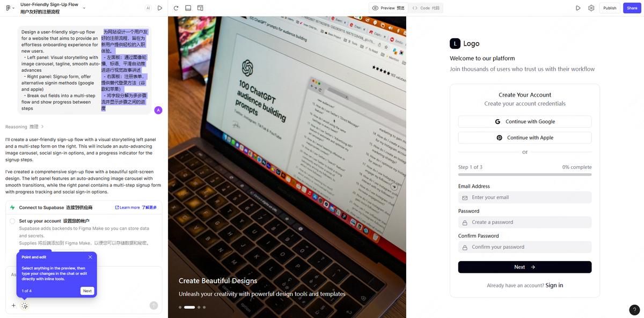The width and height of the screenshot is (644, 318).
Task: Click the help question mark icon
Action: [634, 309]
